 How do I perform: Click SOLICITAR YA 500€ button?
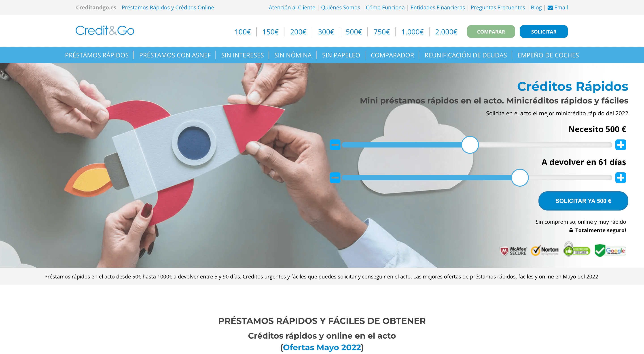(x=582, y=200)
